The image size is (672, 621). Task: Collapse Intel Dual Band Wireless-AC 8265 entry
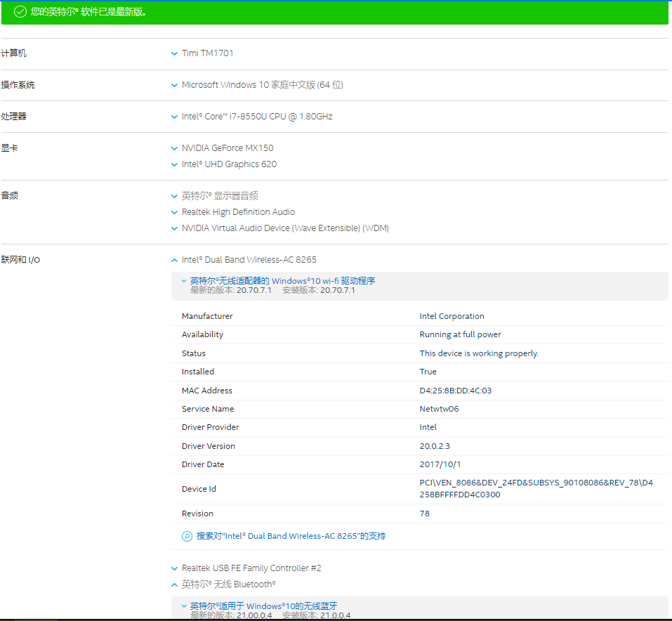point(174,260)
